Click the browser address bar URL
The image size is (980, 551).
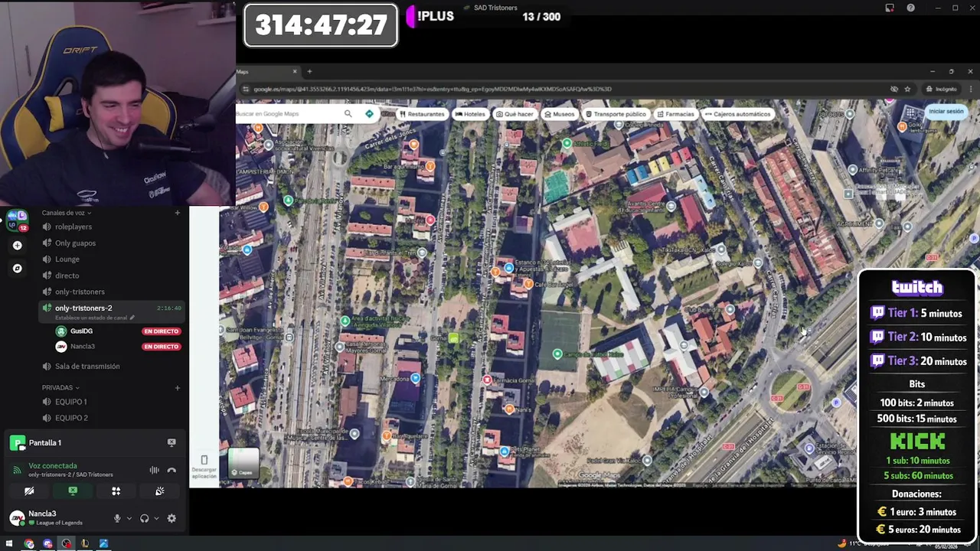[x=433, y=89]
